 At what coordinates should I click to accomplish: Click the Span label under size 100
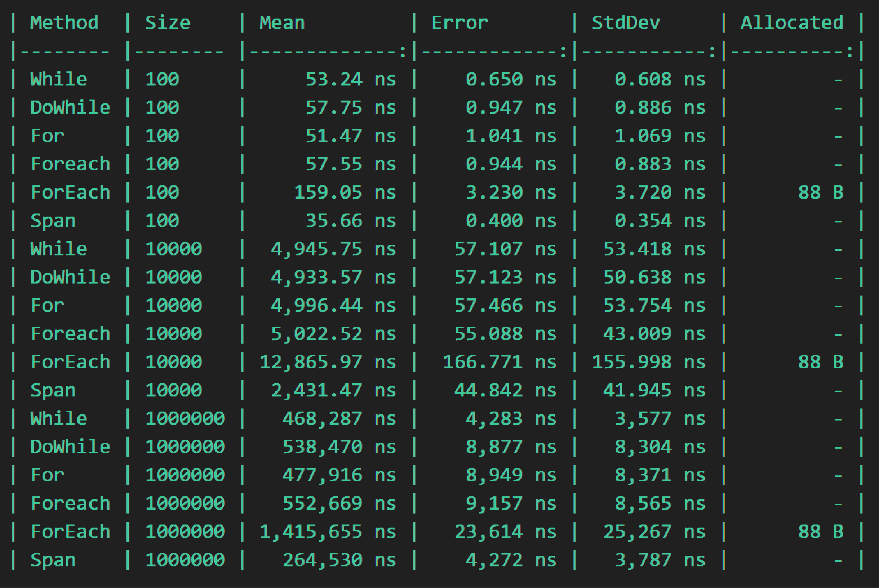coord(53,220)
